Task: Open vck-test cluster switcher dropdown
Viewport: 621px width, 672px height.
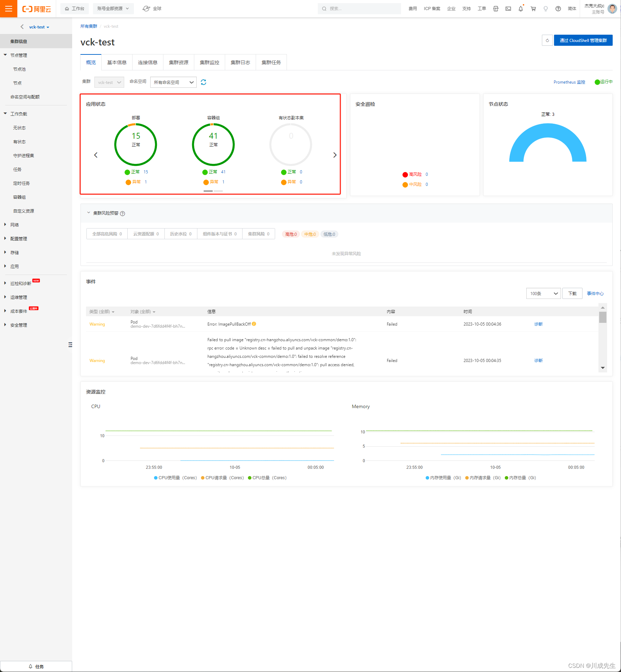Action: (x=39, y=27)
